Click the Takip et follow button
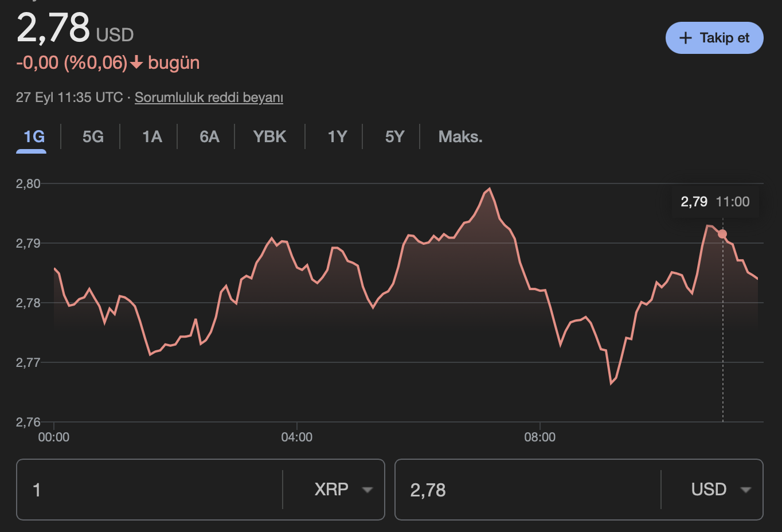This screenshot has width=782, height=532. click(714, 38)
